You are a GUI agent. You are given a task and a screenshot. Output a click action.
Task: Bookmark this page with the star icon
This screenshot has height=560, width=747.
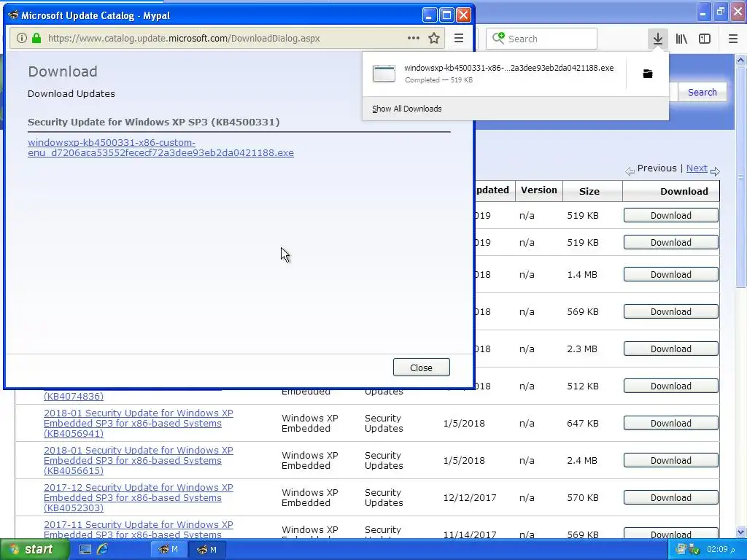click(x=433, y=38)
